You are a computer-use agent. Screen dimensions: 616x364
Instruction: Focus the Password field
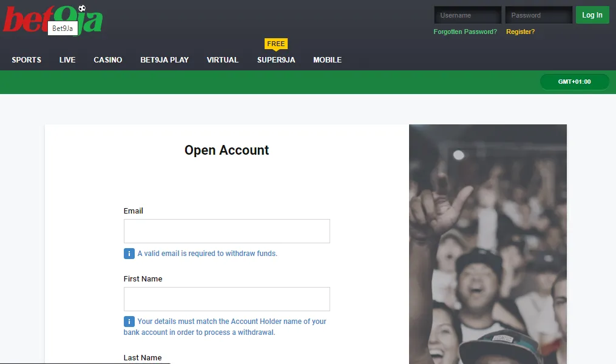point(538,15)
